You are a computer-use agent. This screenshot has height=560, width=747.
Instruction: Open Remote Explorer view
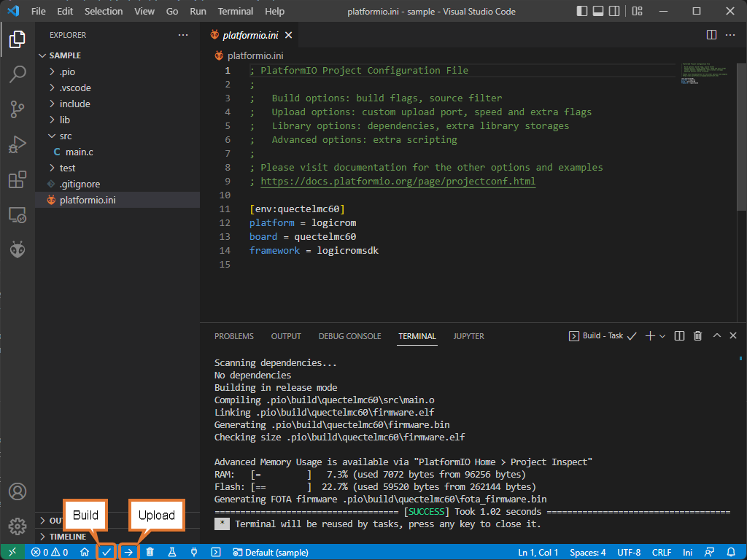pos(18,215)
